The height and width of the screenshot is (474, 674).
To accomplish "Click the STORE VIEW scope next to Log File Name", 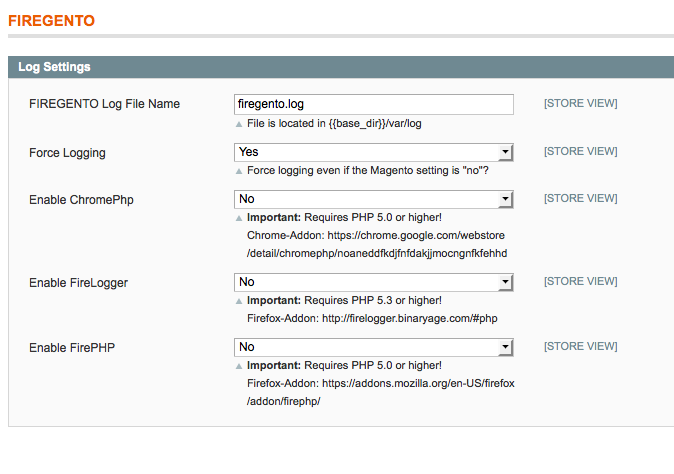I will 581,104.
